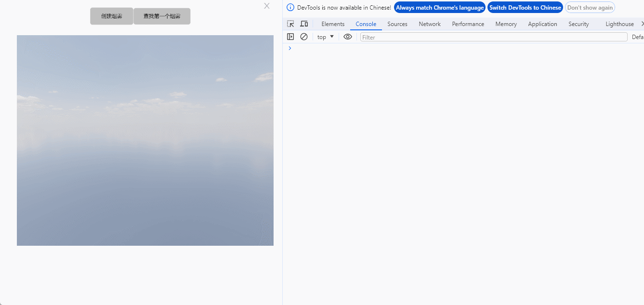
Task: Select the Lighthouse tab
Action: (x=619, y=24)
